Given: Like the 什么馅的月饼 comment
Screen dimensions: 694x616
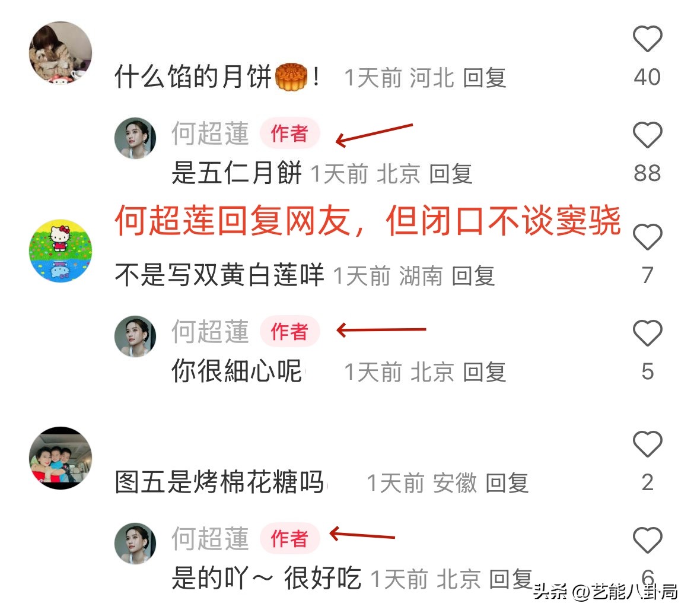Looking at the screenshot, I should click(648, 39).
